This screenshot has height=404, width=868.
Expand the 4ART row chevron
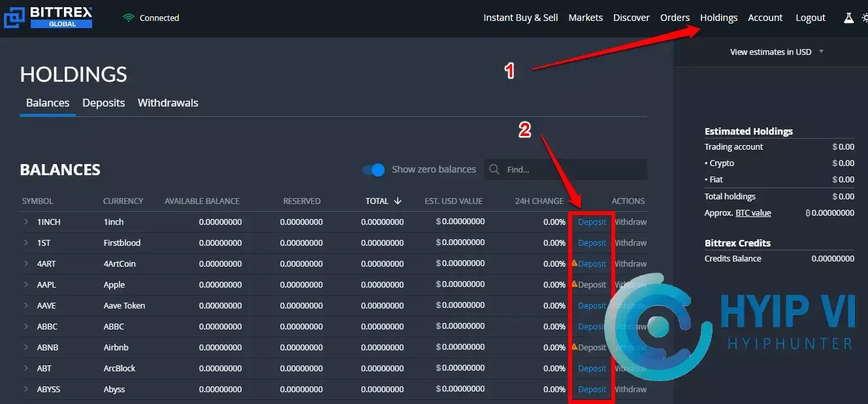[x=26, y=263]
